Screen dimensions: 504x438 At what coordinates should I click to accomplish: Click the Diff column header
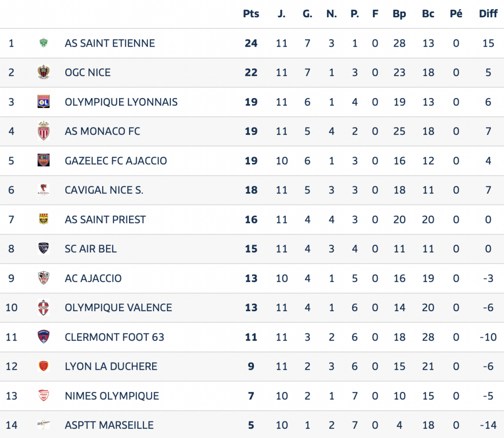pos(488,14)
